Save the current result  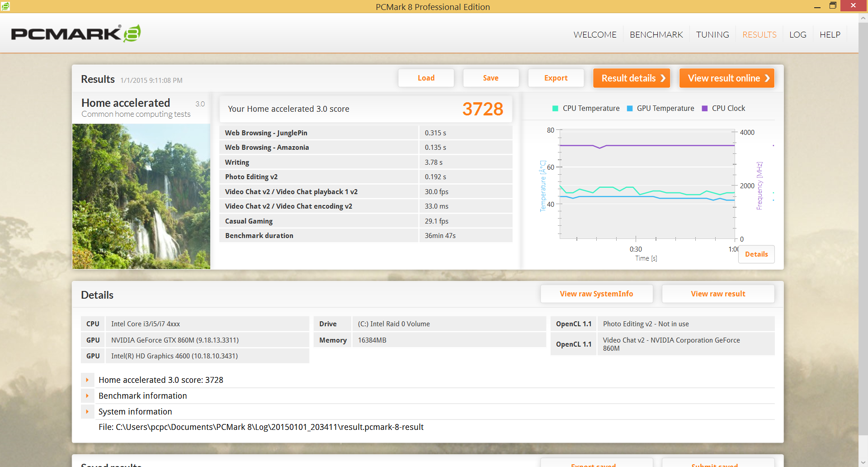(x=491, y=78)
